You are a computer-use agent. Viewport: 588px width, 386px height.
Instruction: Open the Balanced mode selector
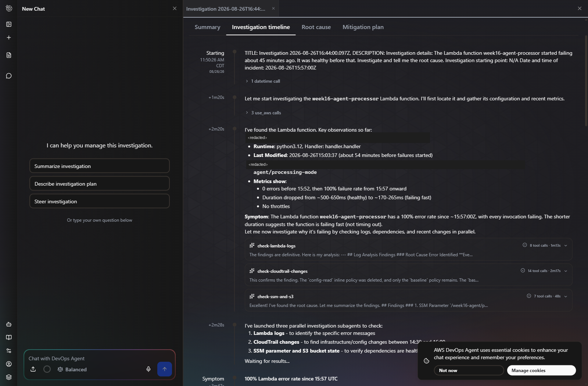(72, 369)
